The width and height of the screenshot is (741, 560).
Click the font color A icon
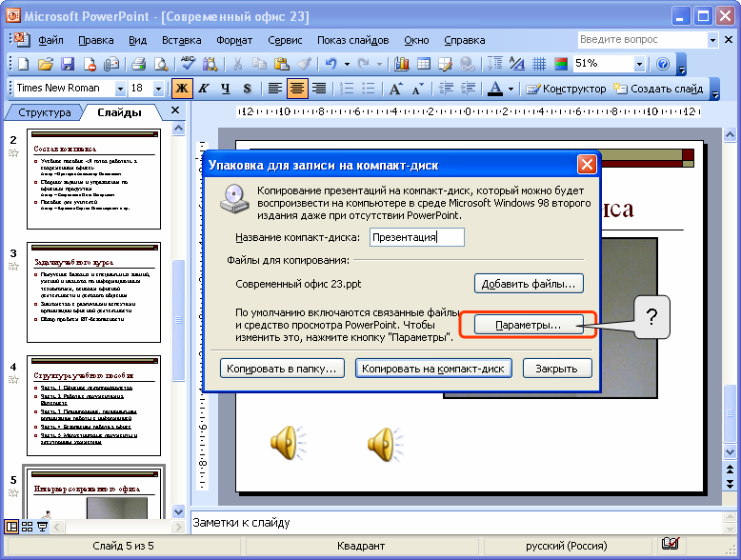point(494,89)
